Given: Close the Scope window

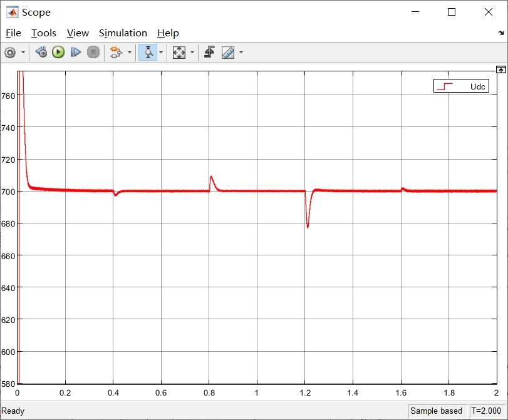Looking at the screenshot, I should click(x=488, y=12).
